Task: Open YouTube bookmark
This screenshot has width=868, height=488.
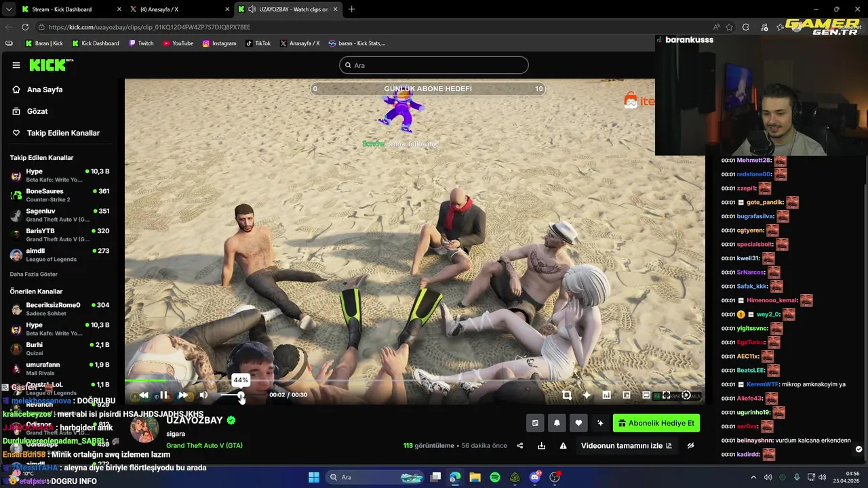Action: coord(178,43)
